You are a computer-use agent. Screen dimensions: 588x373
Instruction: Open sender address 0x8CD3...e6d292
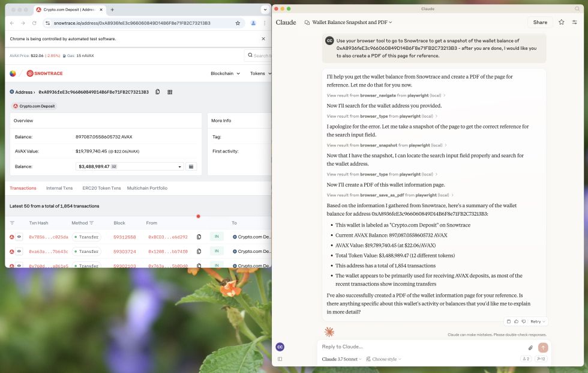point(167,237)
